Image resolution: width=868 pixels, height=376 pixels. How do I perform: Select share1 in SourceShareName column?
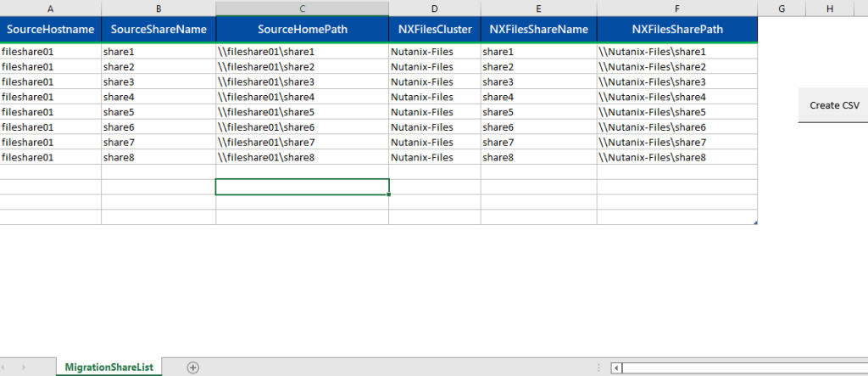tap(159, 52)
